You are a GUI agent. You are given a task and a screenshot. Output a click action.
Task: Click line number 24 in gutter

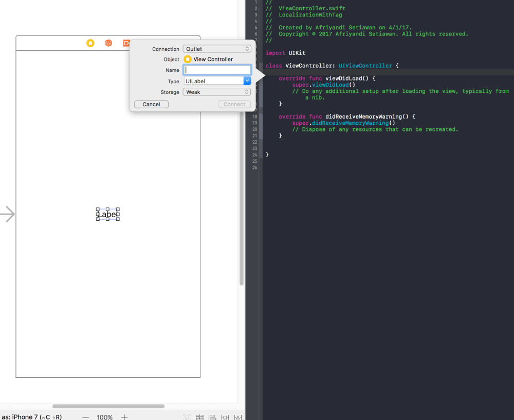coord(255,155)
